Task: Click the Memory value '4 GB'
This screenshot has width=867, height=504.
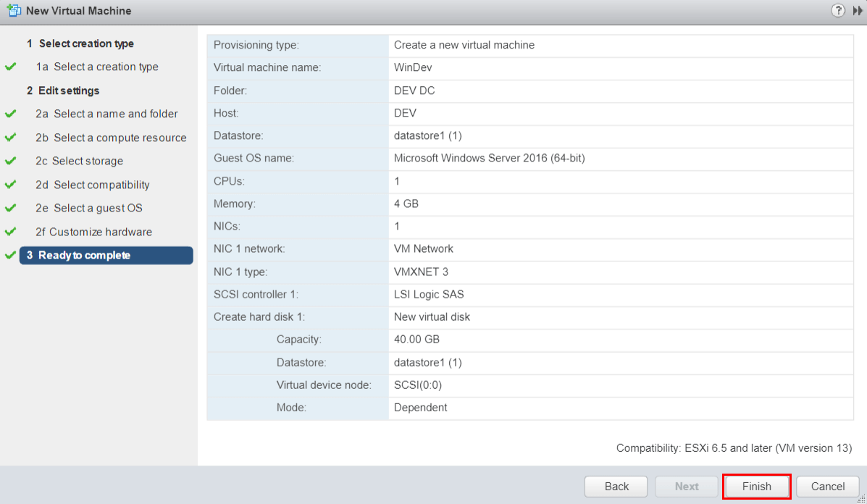Action: [x=406, y=204]
